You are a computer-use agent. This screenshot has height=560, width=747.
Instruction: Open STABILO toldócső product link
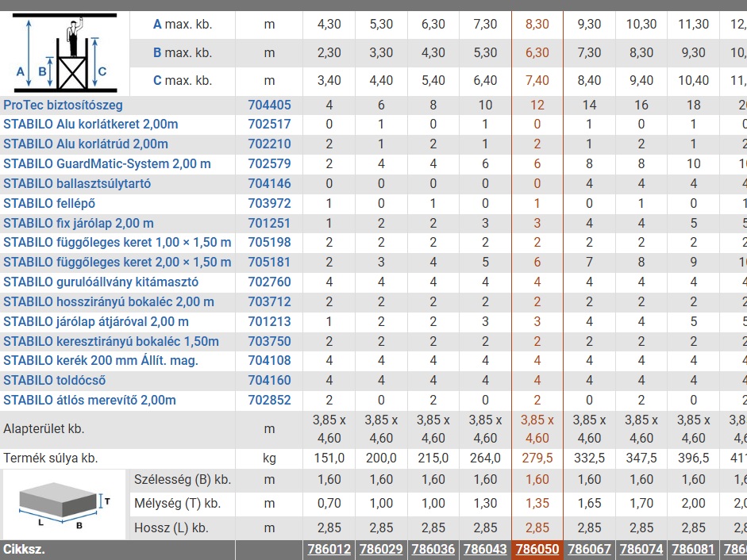[55, 381]
